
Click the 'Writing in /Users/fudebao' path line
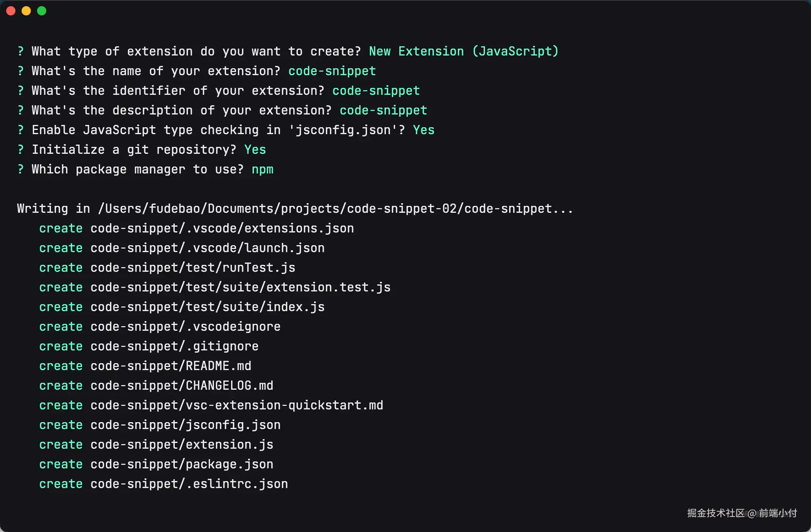click(x=295, y=209)
